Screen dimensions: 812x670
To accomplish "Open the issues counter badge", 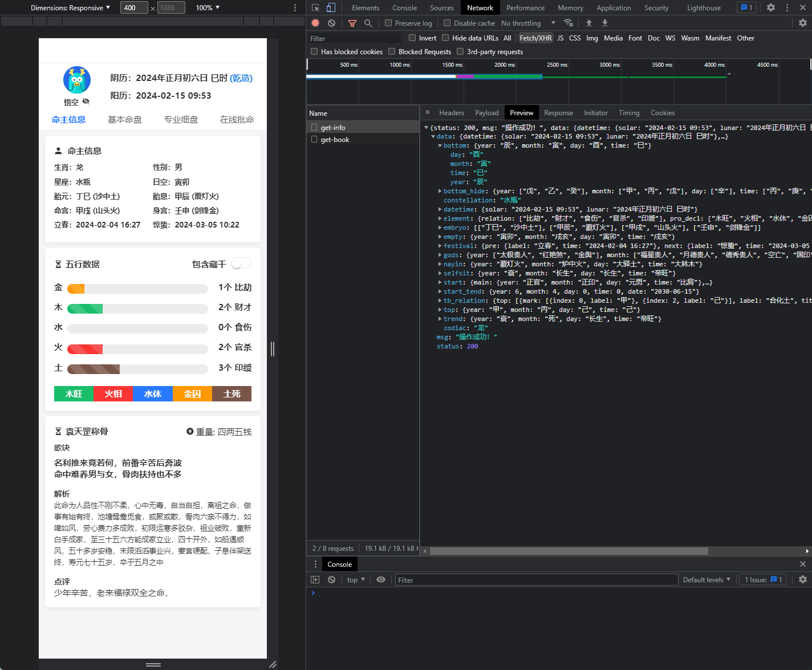I will [746, 7].
